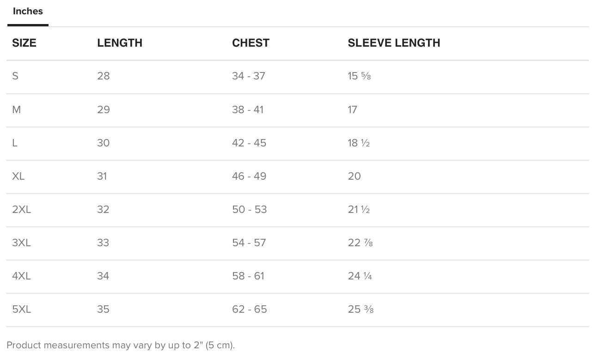Select the L size row label
599x364 pixels.
pyautogui.click(x=15, y=143)
